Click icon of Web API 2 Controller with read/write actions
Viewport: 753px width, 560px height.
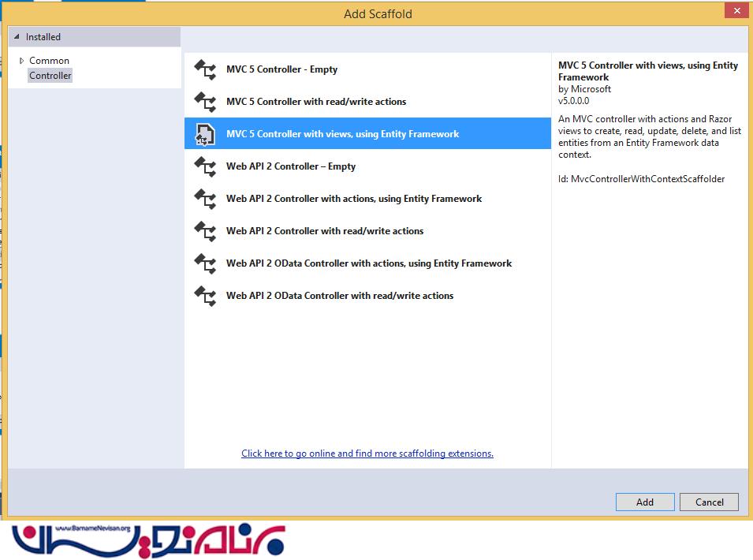pyautogui.click(x=205, y=231)
